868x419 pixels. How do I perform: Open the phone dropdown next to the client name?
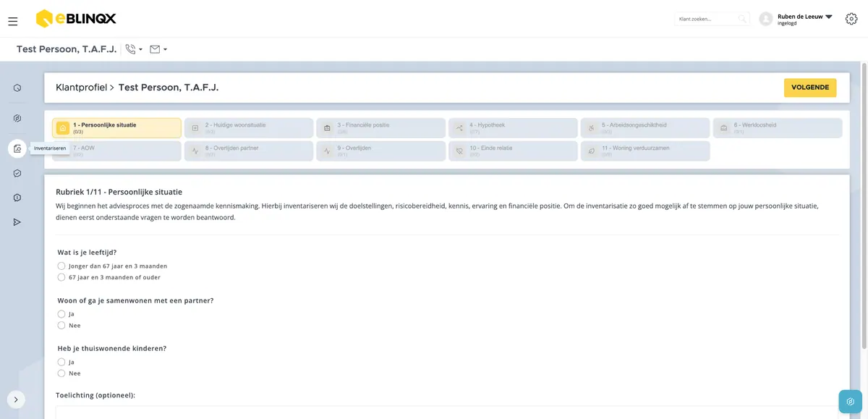click(134, 49)
